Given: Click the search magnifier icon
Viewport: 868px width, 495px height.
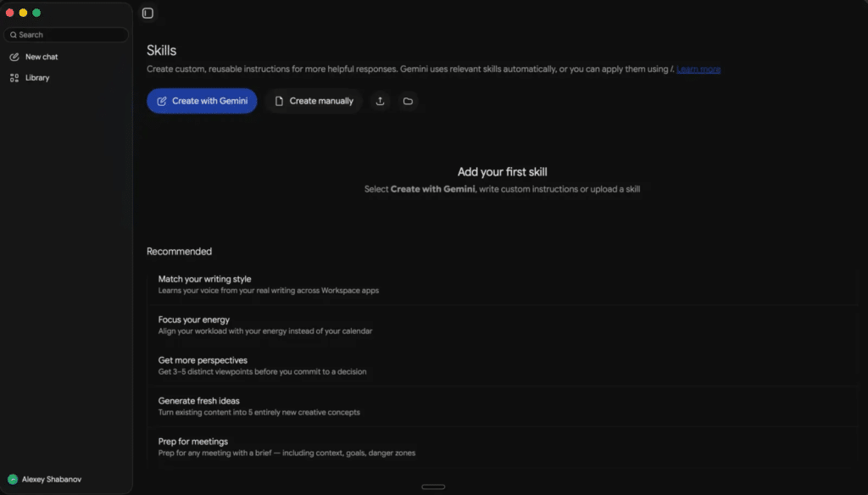Looking at the screenshot, I should [x=14, y=35].
